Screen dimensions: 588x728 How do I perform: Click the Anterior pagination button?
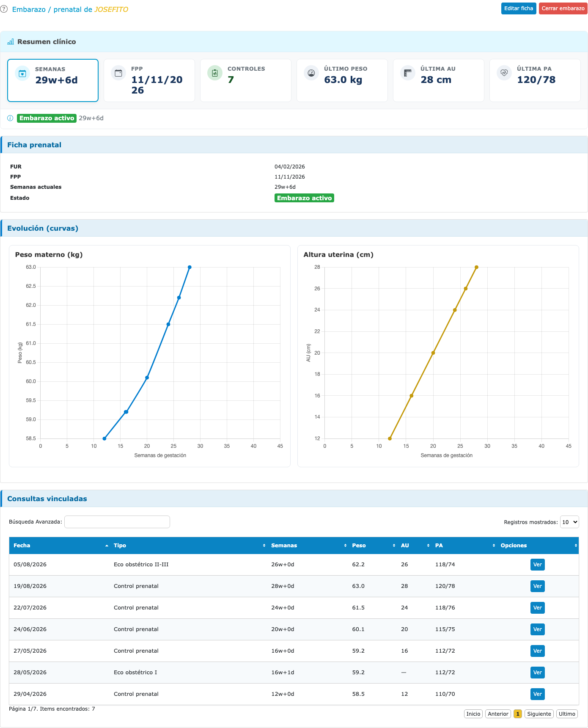pyautogui.click(x=498, y=714)
